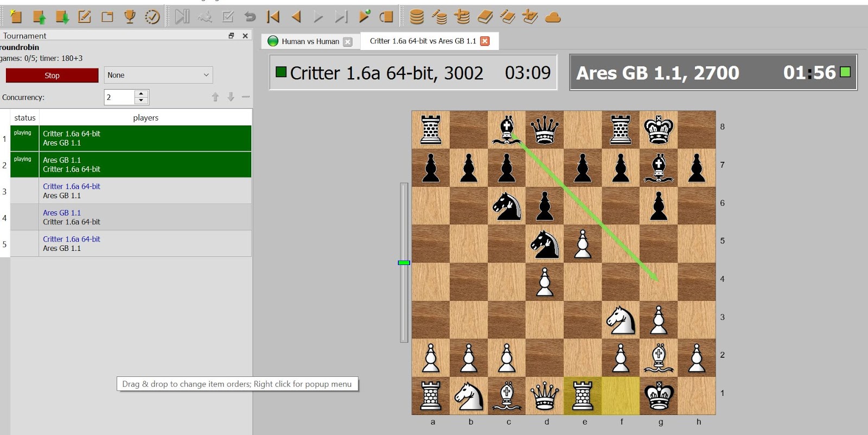Screen dimensions: 868x435
Task: Click the black knight on d5
Action: pyautogui.click(x=545, y=244)
